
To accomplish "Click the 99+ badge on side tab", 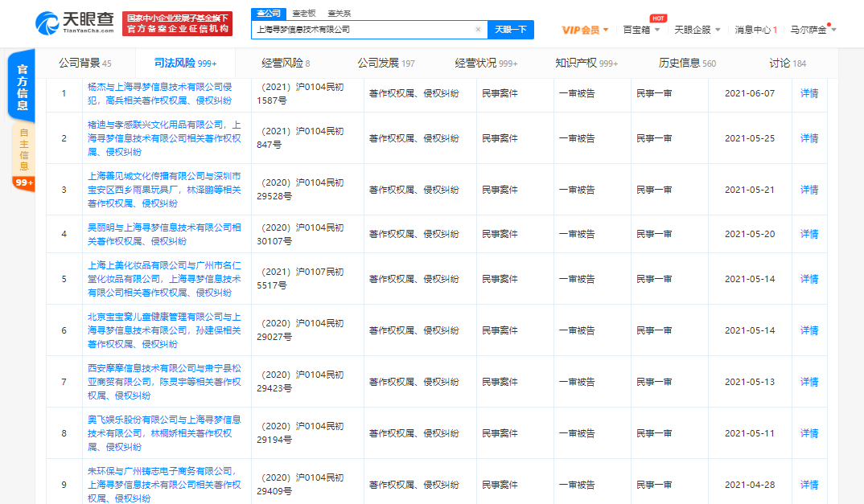I will (x=23, y=183).
